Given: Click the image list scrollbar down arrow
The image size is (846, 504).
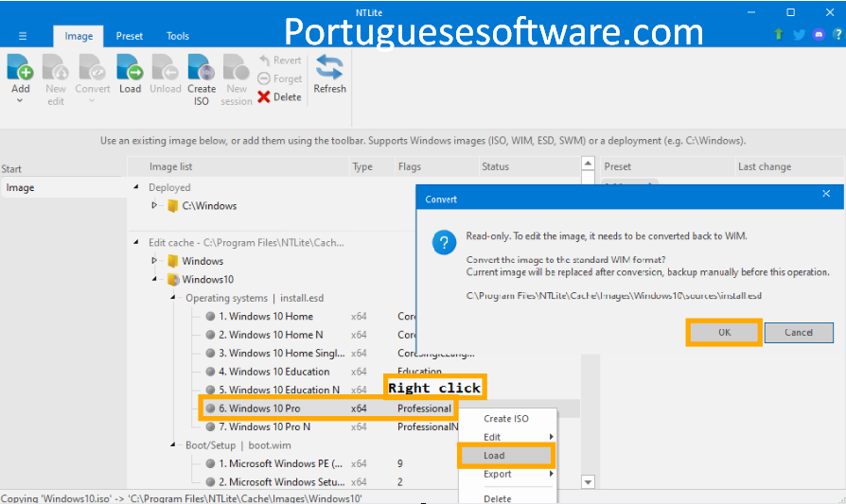Looking at the screenshot, I should tap(588, 482).
